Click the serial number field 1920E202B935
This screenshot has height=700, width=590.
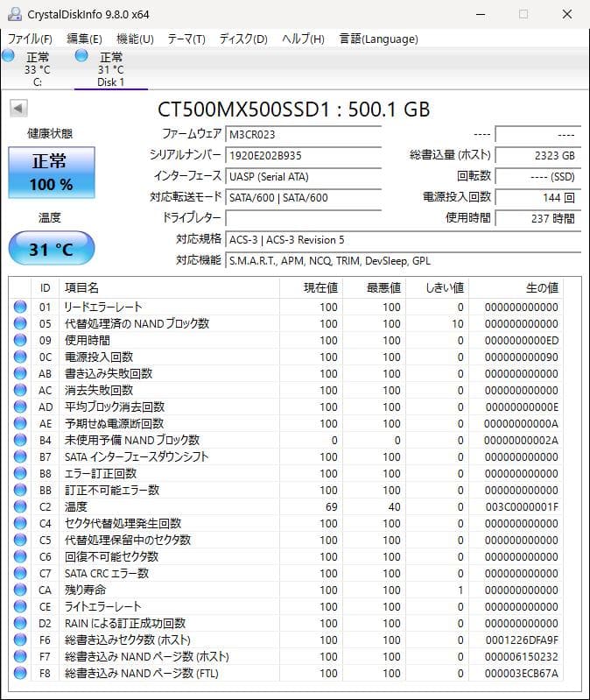coord(303,155)
